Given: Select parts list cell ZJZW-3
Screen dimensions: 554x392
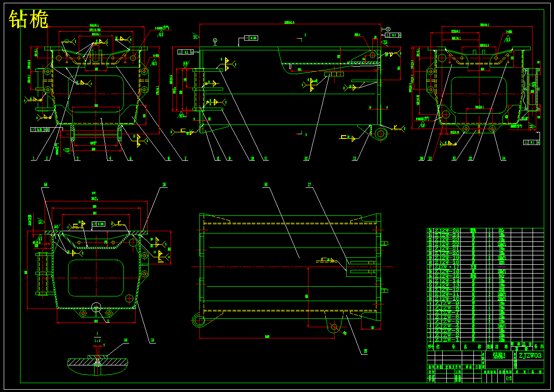Looking at the screenshot, I should tap(447, 330).
